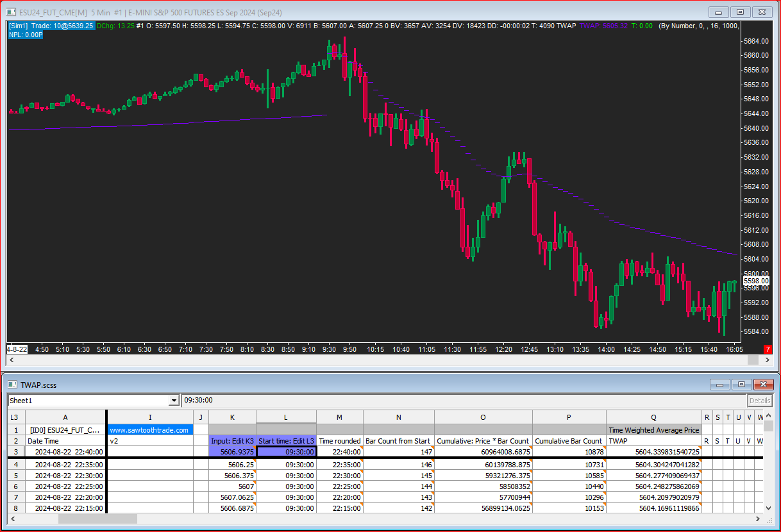Click the chart window icon in title bar
The width and height of the screenshot is (781, 532).
click(x=12, y=12)
